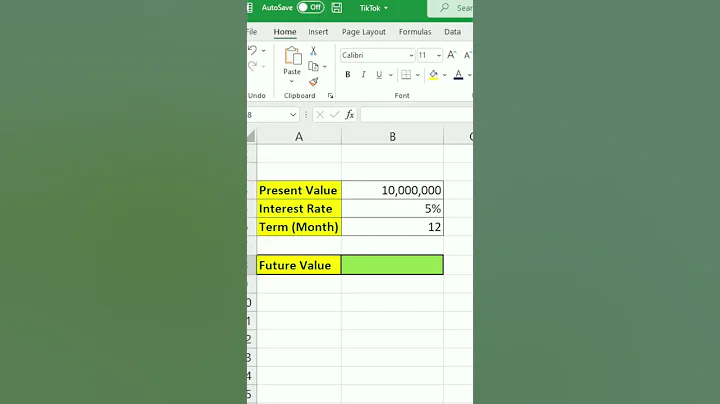The image size is (720, 404).
Task: Click the Select All corner triangle
Action: pyautogui.click(x=251, y=136)
